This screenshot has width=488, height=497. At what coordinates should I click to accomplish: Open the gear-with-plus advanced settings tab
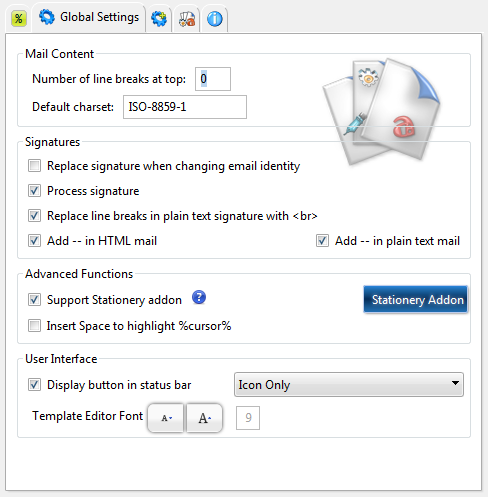pyautogui.click(x=159, y=19)
